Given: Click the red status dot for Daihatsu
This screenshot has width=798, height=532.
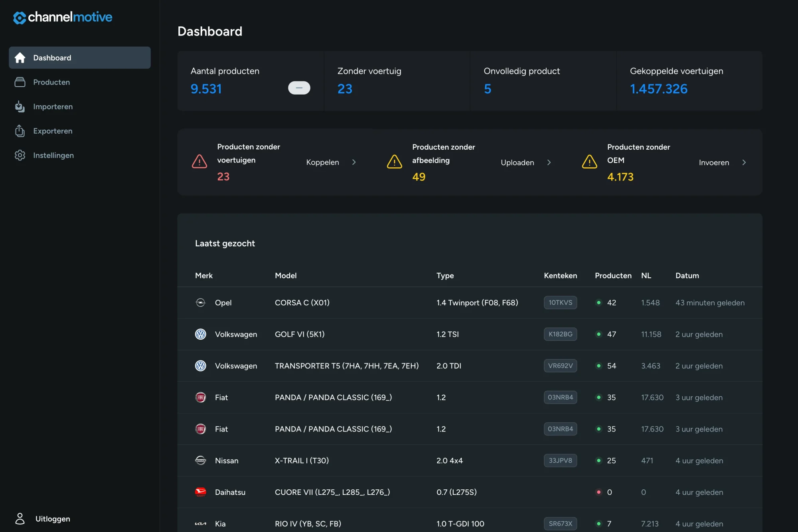Looking at the screenshot, I should [598, 492].
